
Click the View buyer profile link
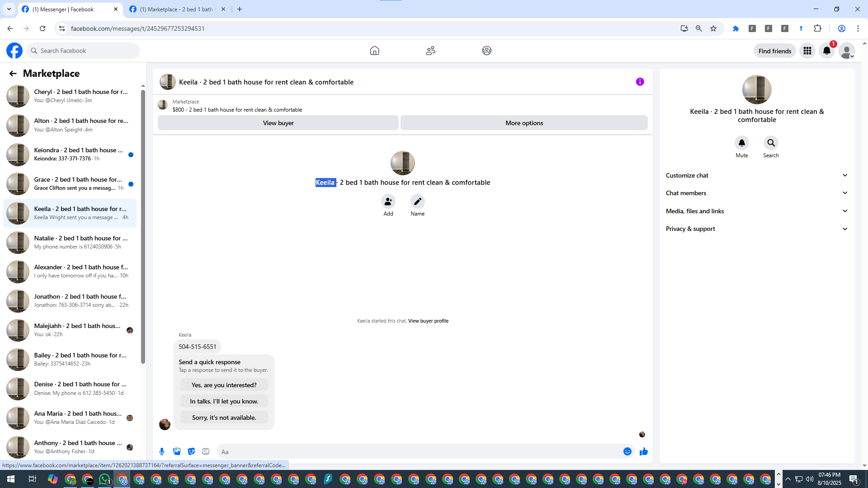(x=428, y=321)
